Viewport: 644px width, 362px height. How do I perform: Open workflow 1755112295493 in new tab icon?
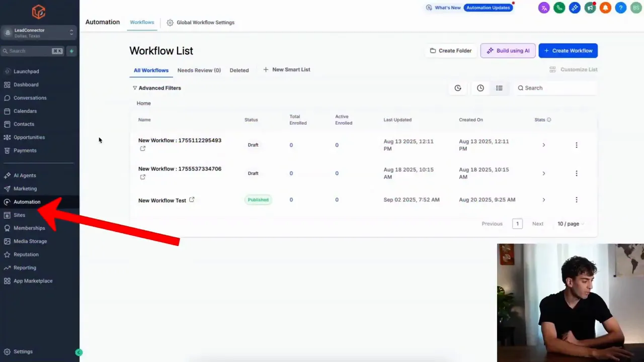click(x=143, y=148)
